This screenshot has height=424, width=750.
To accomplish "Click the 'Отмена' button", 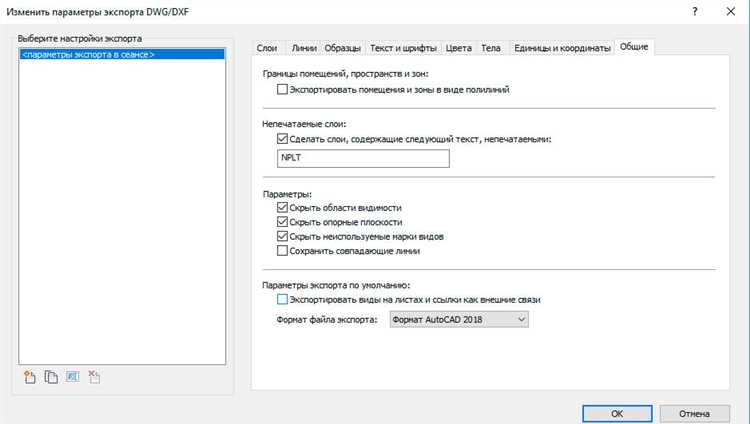I will pyautogui.click(x=695, y=413).
